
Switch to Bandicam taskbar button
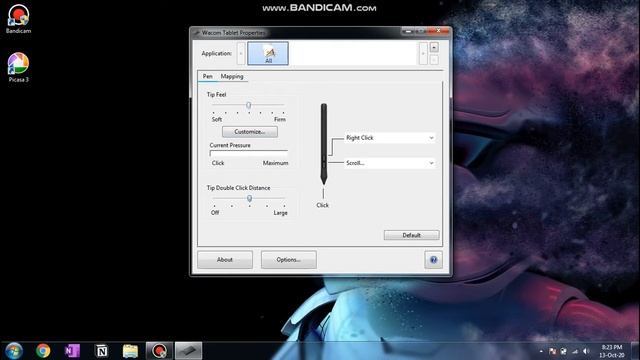pos(160,351)
